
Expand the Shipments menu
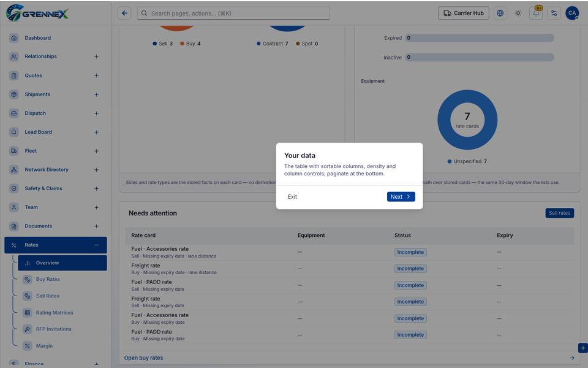96,94
